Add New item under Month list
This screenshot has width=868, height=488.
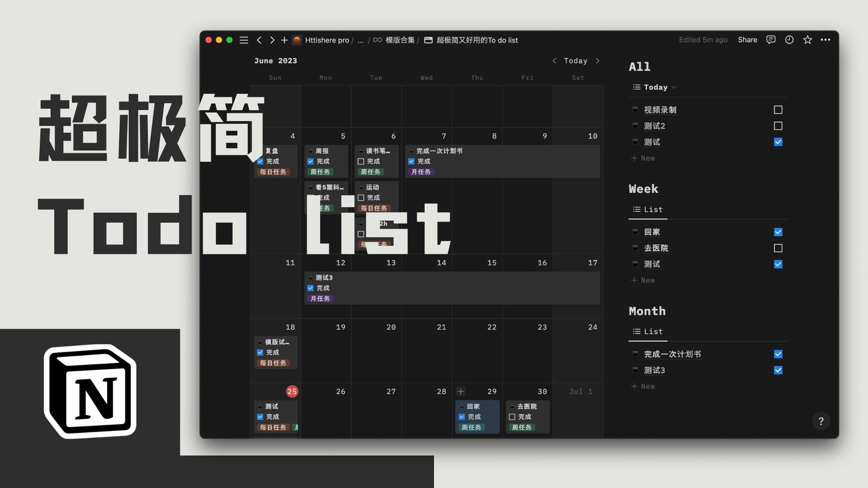pos(643,386)
